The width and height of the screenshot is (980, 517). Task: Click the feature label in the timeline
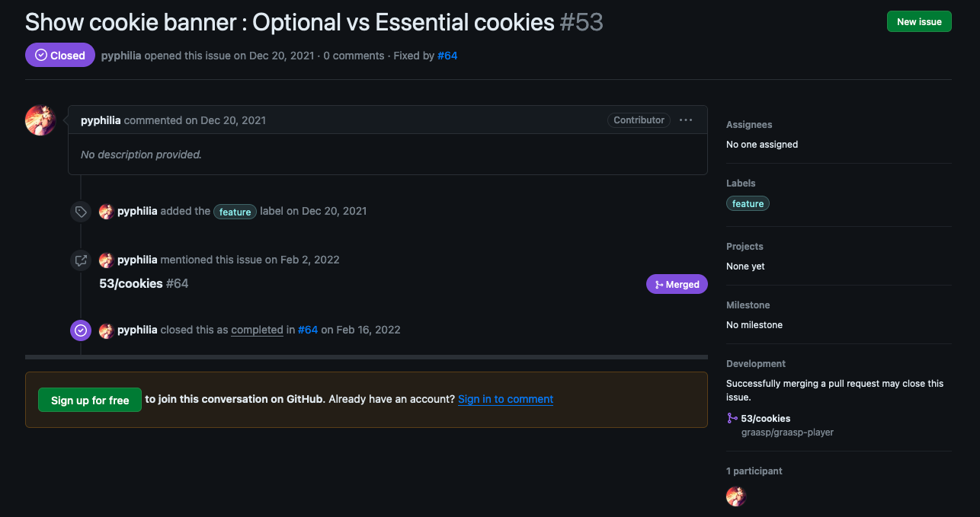[x=235, y=212]
